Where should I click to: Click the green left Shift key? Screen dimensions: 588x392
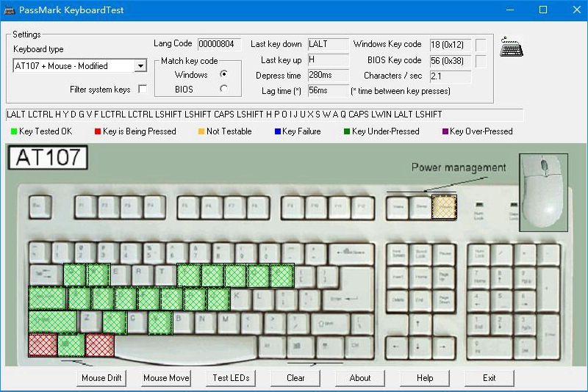click(53, 322)
